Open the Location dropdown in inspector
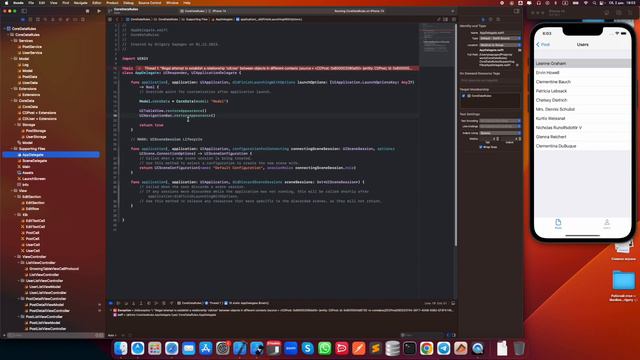Image resolution: width=640 pixels, height=360 pixels. 500,45
